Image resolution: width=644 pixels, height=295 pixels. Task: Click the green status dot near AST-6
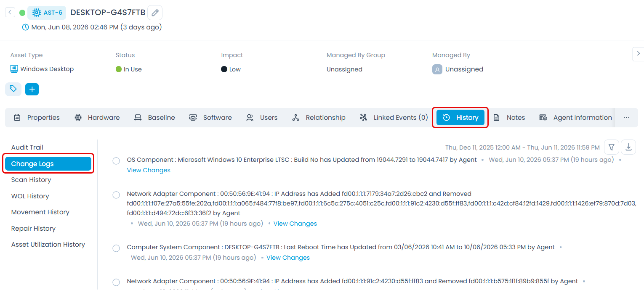click(22, 13)
